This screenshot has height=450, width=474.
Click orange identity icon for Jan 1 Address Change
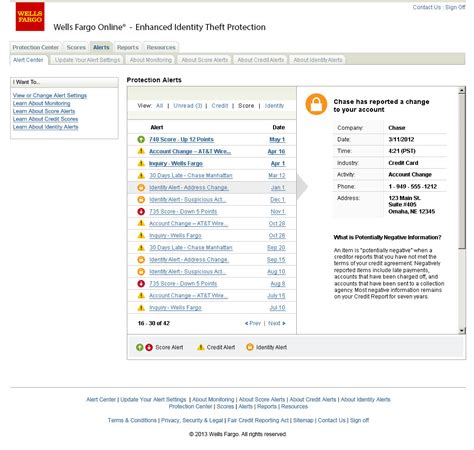coord(141,187)
